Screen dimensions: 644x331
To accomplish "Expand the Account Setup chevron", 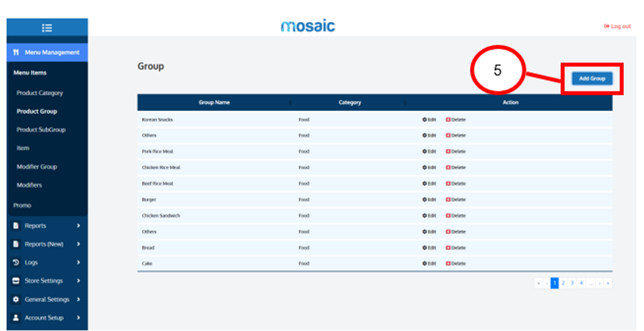I will (x=78, y=318).
